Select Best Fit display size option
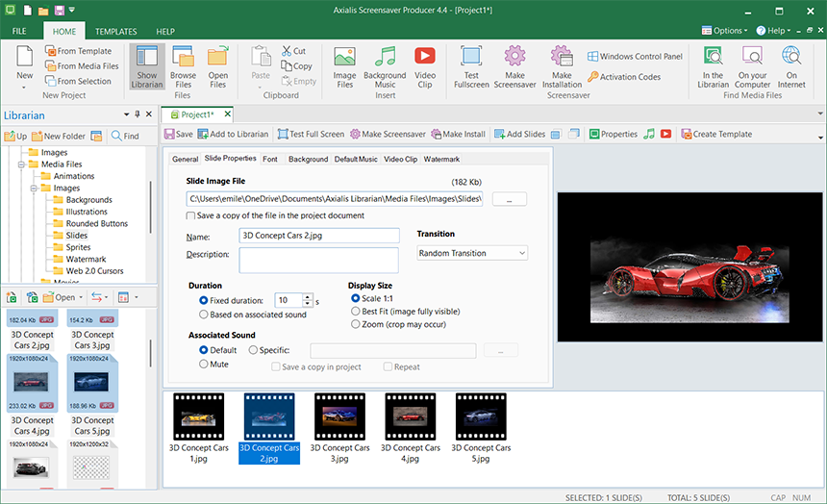The image size is (827, 504). coord(356,312)
